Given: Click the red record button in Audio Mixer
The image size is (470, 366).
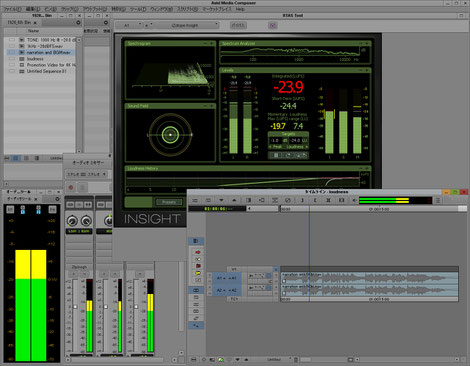Looking at the screenshot, I should pos(71,187).
